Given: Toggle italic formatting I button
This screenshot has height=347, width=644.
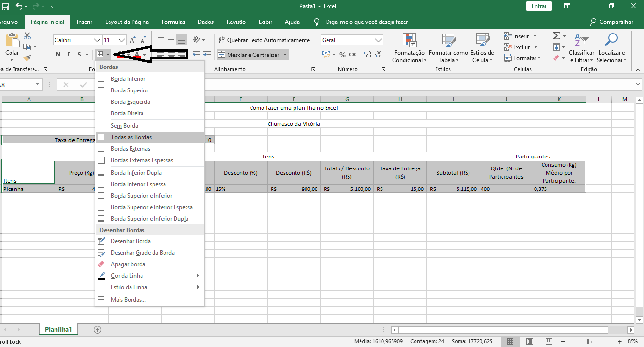Looking at the screenshot, I should tap(69, 55).
